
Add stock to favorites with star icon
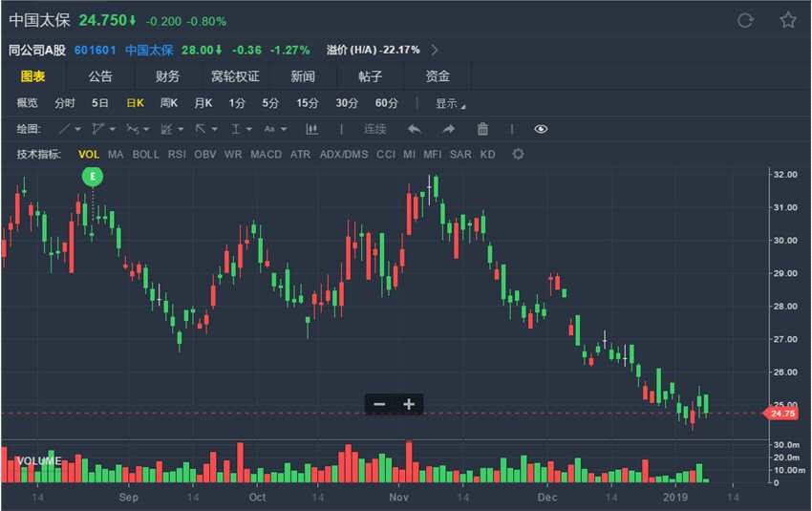click(788, 20)
